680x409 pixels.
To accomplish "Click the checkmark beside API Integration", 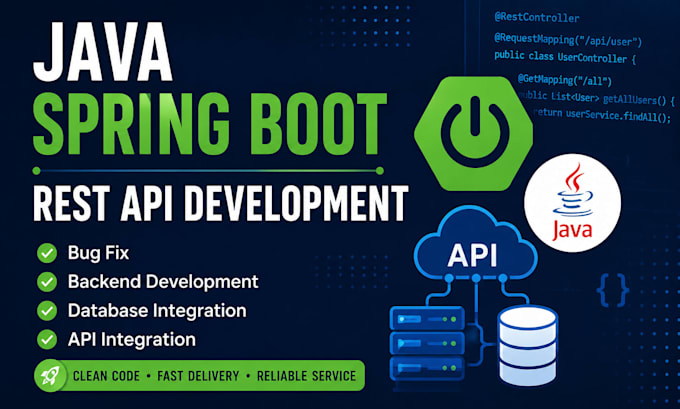I will (47, 339).
